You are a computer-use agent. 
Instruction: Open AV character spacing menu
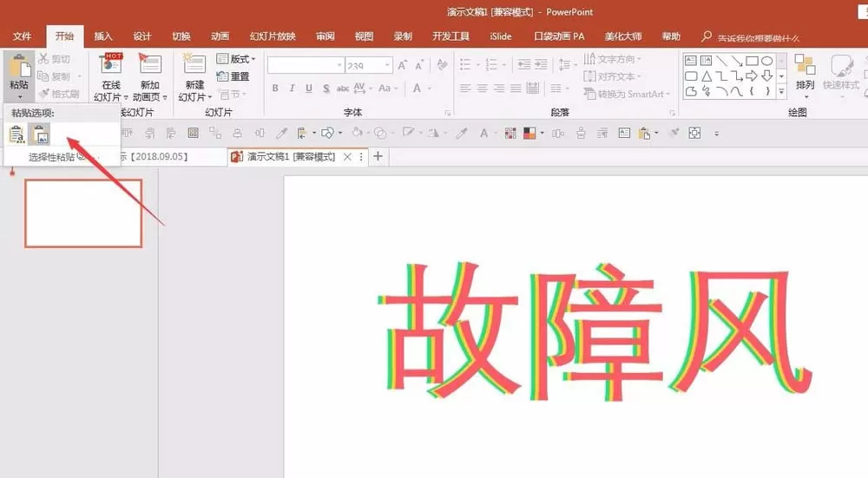click(362, 88)
